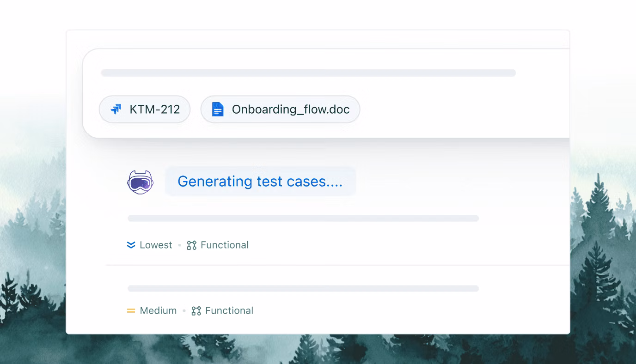Click the Functional test type icon beside Medium
Image resolution: width=636 pixels, height=364 pixels.
point(196,310)
